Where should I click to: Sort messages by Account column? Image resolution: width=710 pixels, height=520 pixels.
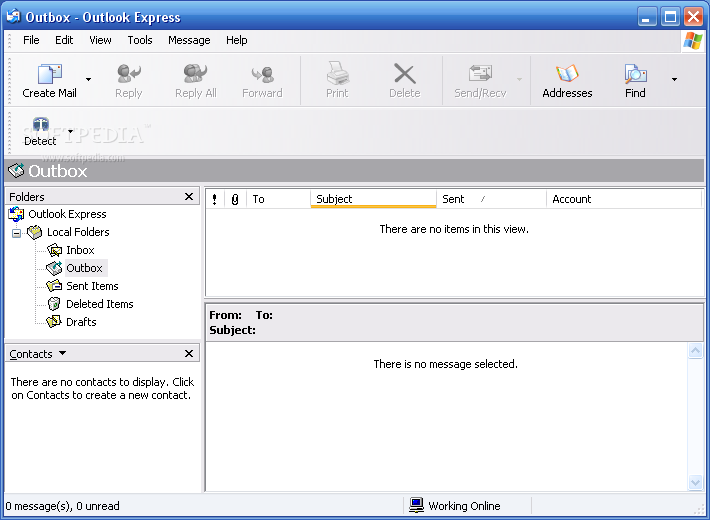pos(624,199)
